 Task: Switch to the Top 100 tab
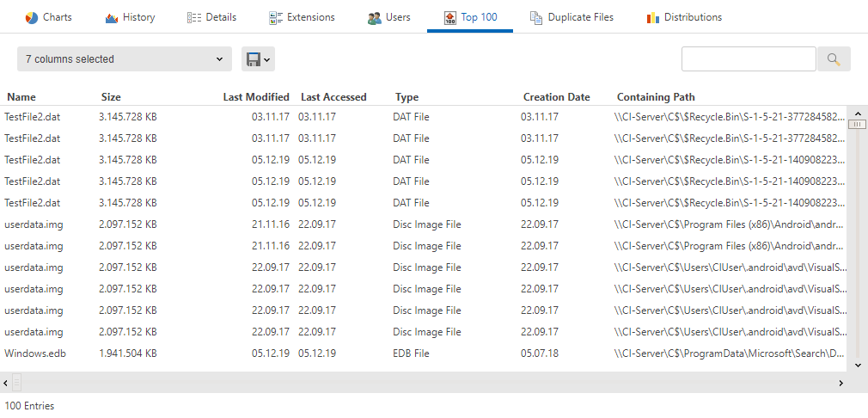469,17
